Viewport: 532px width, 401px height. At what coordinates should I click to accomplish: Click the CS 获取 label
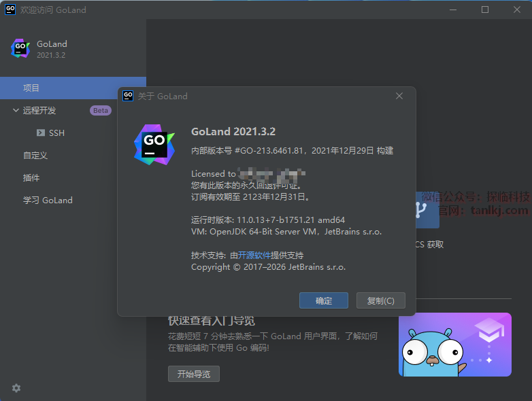point(429,245)
